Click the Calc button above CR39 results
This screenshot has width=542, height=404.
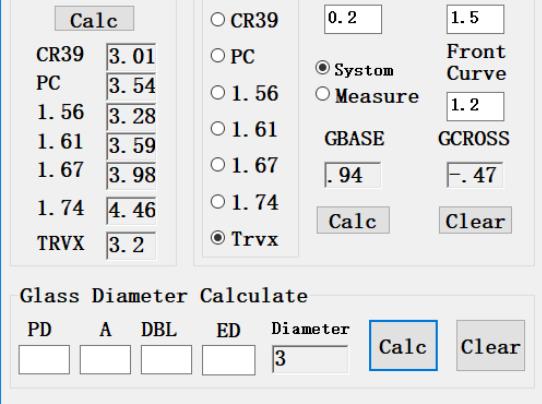point(94,19)
